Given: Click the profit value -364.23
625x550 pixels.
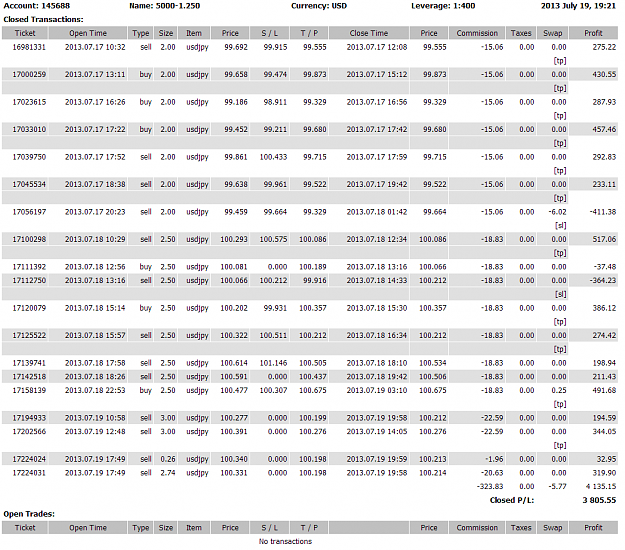Looking at the screenshot, I should [603, 281].
